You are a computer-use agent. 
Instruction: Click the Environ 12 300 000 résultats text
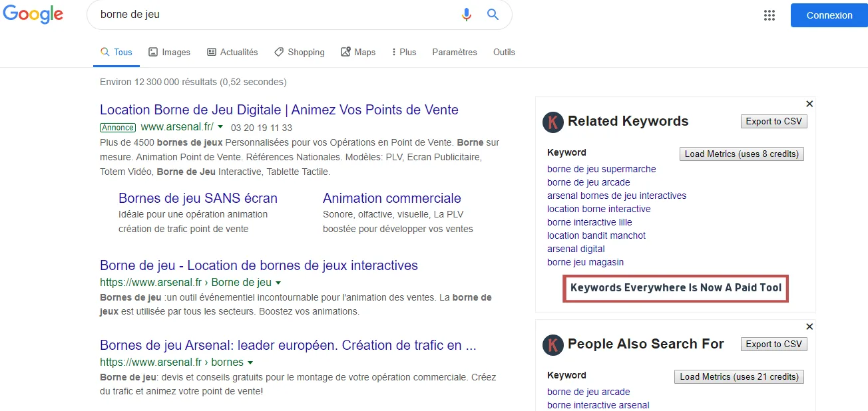[x=193, y=82]
